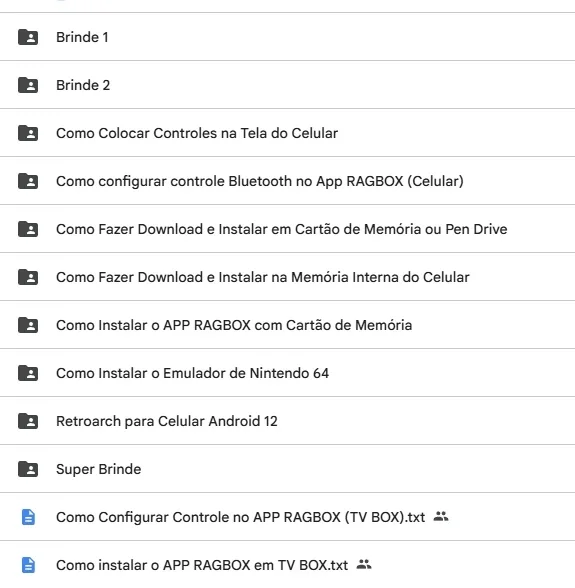The width and height of the screenshot is (575, 588).
Task: Open the Brinde 1 folder name
Action: [82, 37]
